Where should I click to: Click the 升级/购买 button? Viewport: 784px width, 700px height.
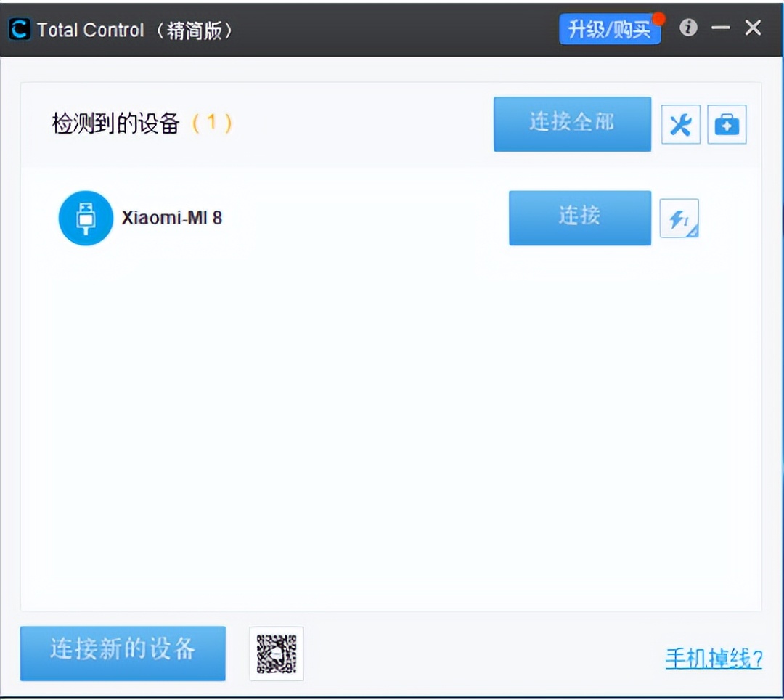click(610, 30)
